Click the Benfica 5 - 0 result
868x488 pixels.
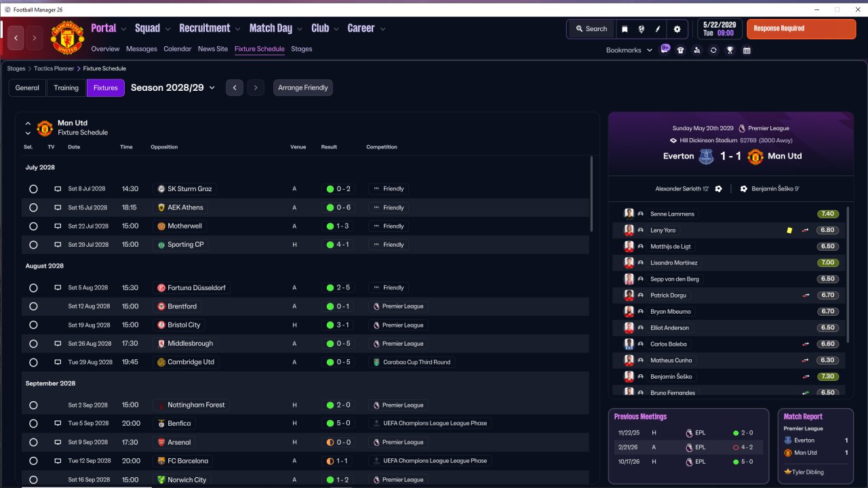click(339, 424)
